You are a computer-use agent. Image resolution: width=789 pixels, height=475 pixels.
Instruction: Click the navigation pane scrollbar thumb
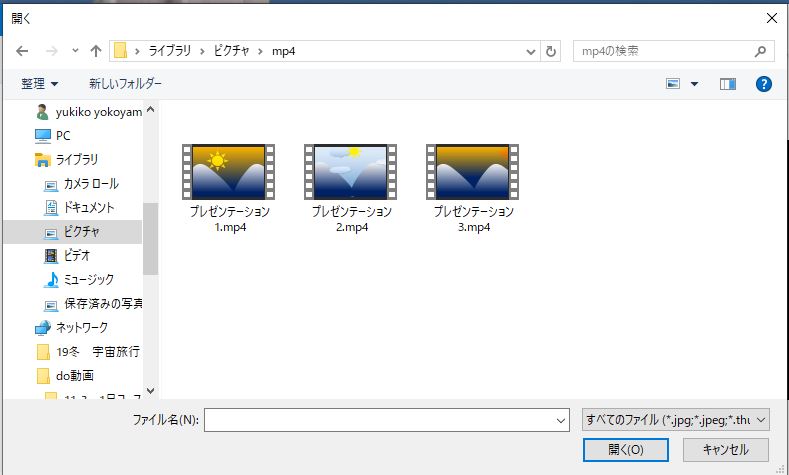pyautogui.click(x=150, y=239)
